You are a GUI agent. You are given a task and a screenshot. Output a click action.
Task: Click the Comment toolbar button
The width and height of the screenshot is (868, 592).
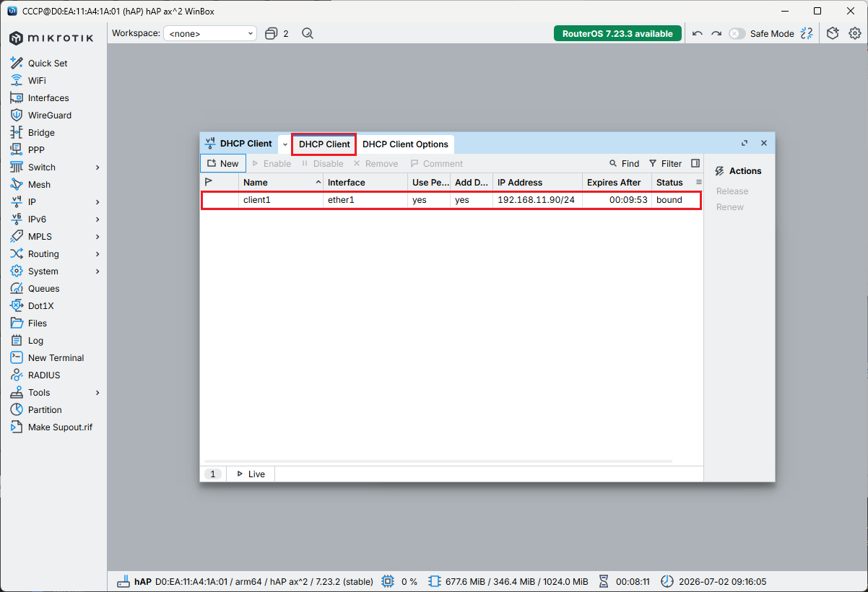(x=437, y=163)
